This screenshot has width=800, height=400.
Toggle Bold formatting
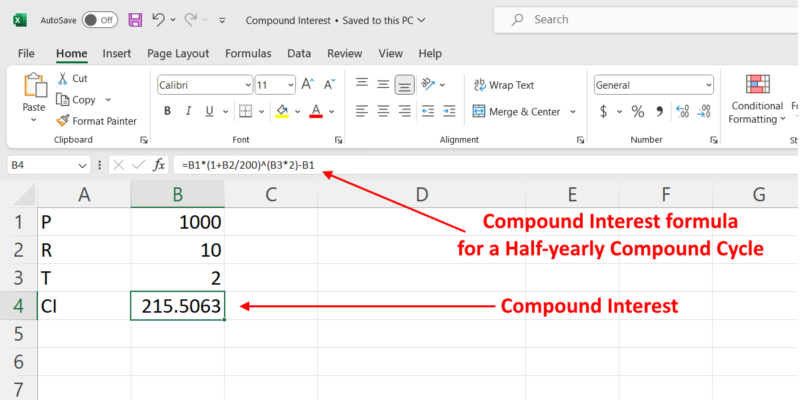(167, 111)
